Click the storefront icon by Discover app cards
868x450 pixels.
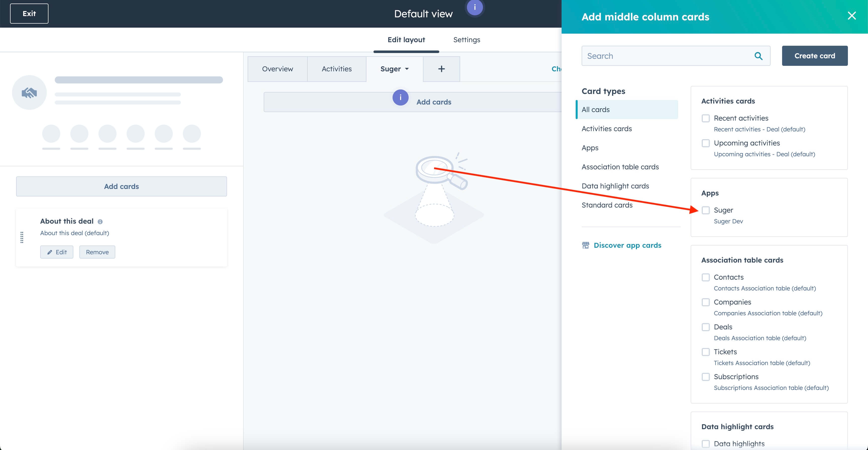click(586, 245)
